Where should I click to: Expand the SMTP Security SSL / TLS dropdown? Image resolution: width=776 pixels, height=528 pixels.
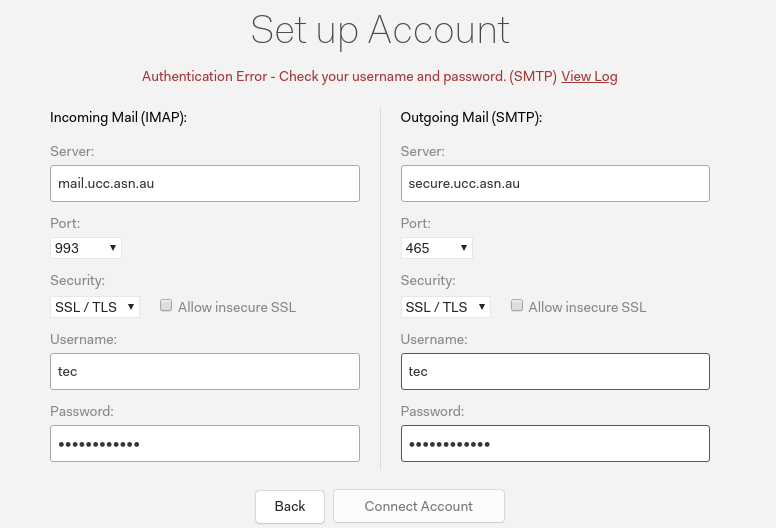click(445, 307)
